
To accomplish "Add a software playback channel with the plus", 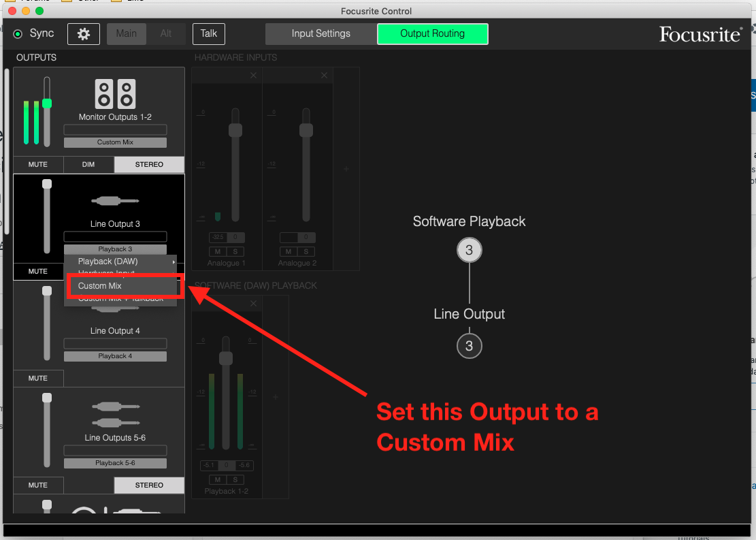I will (276, 397).
